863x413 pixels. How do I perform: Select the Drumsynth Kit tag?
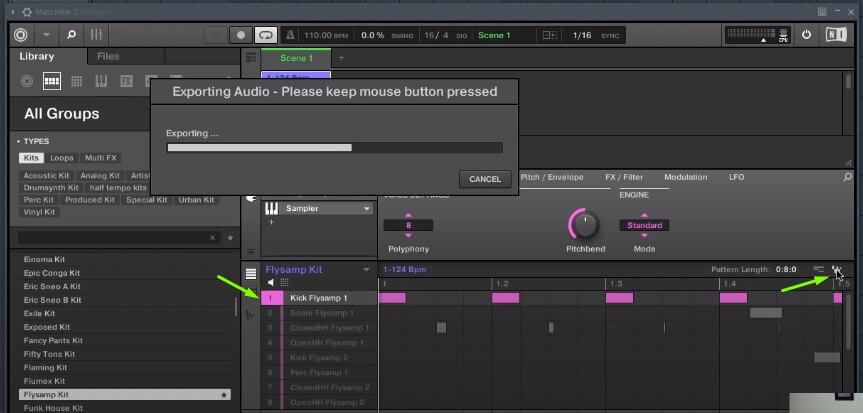51,188
